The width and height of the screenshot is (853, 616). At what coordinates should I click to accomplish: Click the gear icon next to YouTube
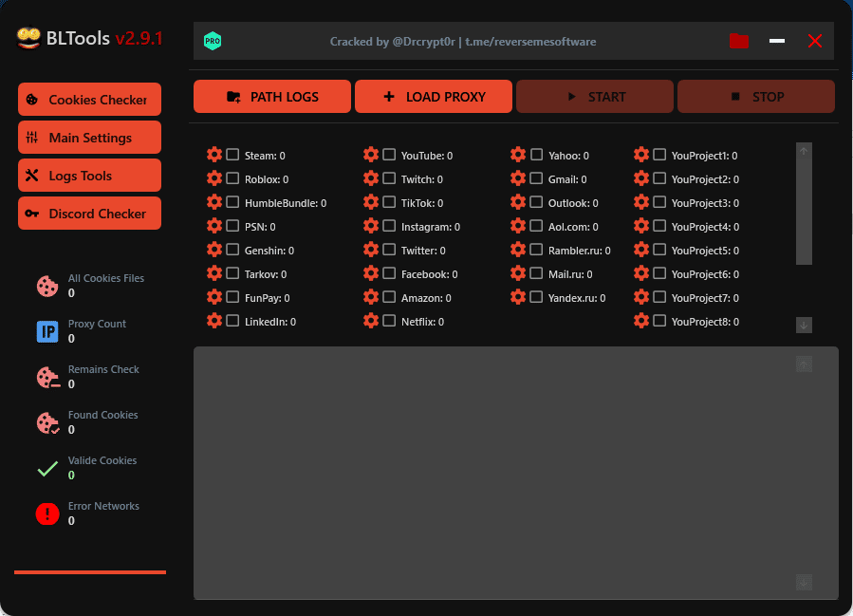click(370, 155)
